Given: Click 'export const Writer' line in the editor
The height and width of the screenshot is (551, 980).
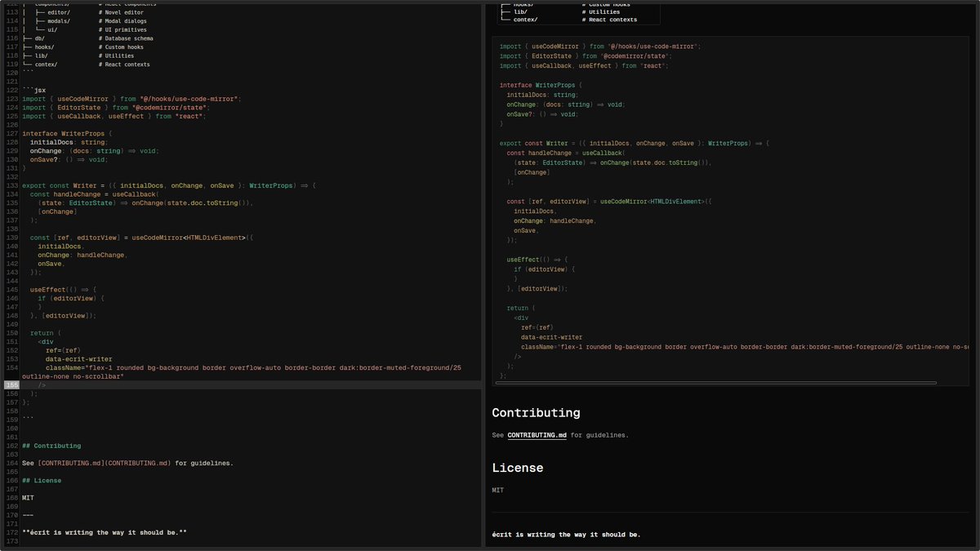Looking at the screenshot, I should [169, 185].
